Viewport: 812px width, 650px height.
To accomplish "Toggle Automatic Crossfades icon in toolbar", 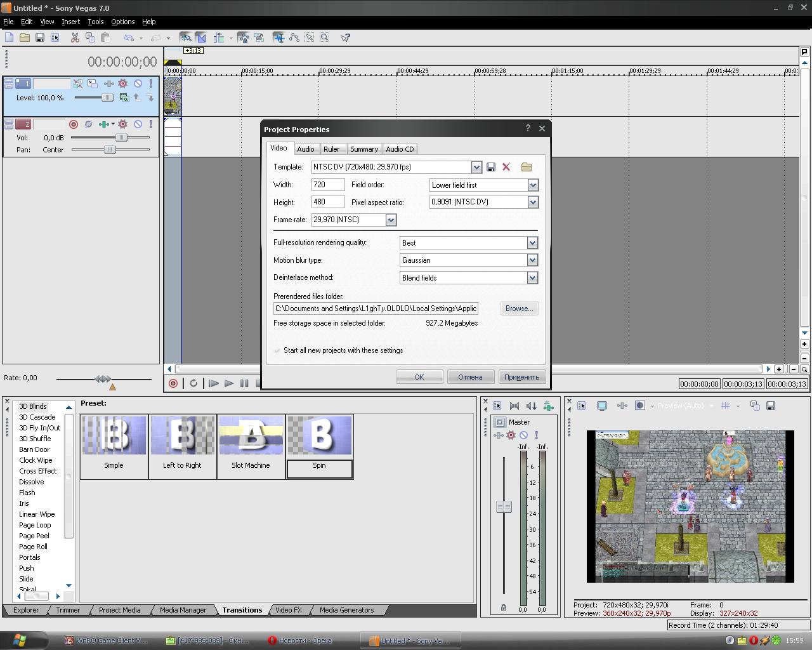I will click(200, 38).
